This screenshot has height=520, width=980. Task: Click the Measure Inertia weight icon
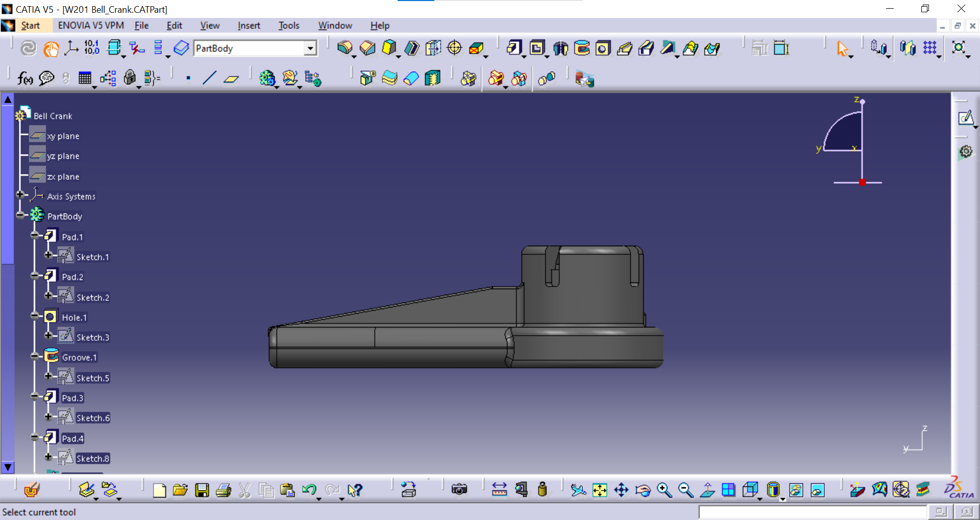point(543,490)
